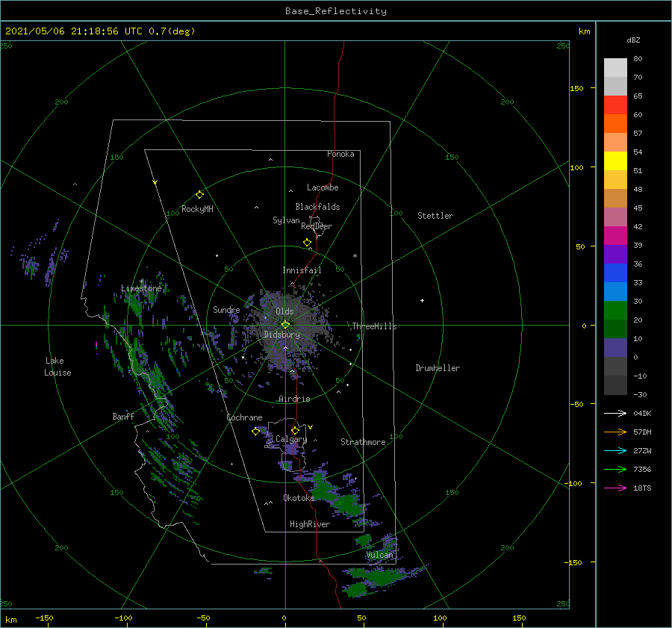Click the white 04DK arrow in legend
Screen dimensions: 672x628
615,413
